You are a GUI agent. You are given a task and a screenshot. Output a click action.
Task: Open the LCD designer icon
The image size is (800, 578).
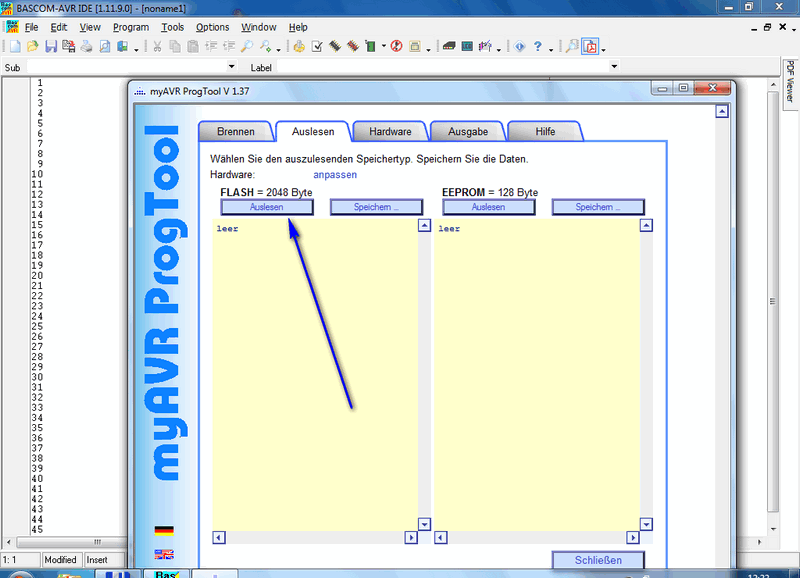click(x=467, y=46)
